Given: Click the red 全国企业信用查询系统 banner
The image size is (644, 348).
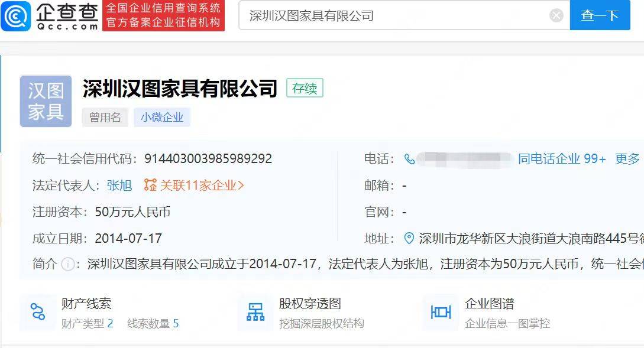Looking at the screenshot, I should pyautogui.click(x=163, y=15).
